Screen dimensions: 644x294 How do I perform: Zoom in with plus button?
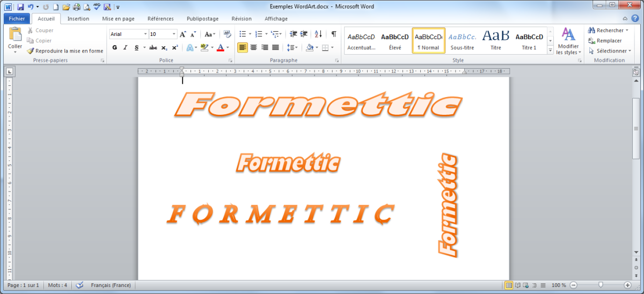click(x=627, y=285)
